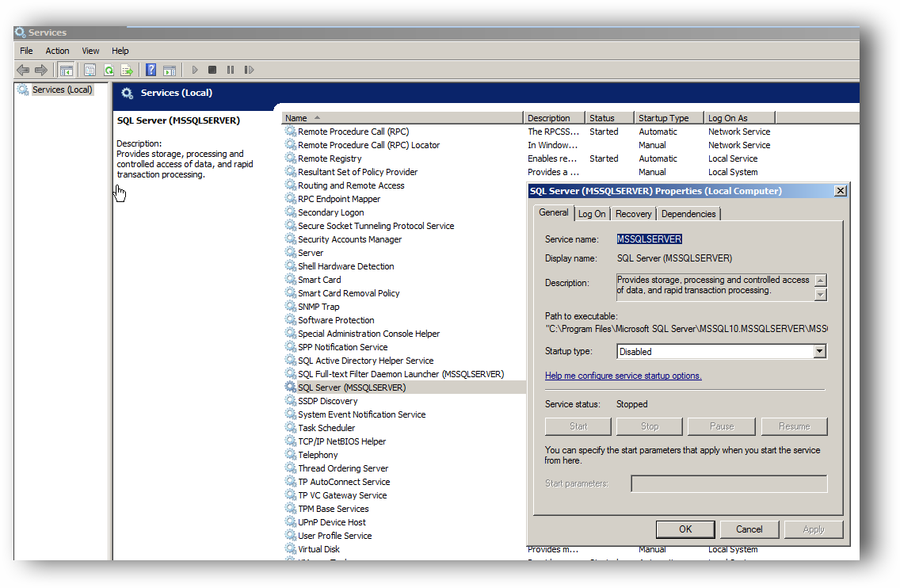The width and height of the screenshot is (900, 588).
Task: Click gear icon beside Telephony service
Action: [x=291, y=454]
